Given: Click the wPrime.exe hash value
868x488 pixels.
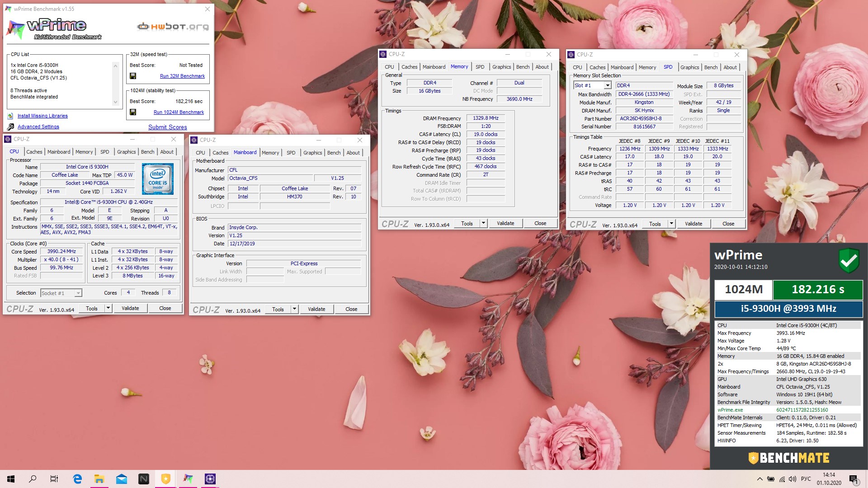Looking at the screenshot, I should pyautogui.click(x=802, y=410).
